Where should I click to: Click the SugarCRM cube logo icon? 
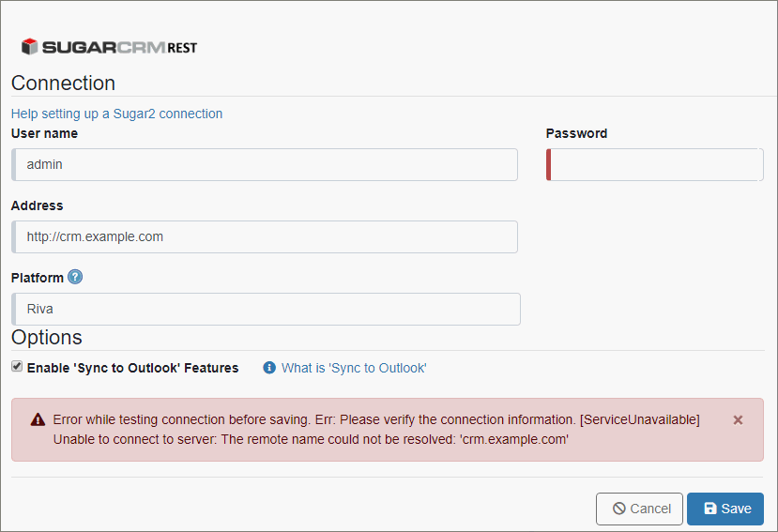point(30,47)
